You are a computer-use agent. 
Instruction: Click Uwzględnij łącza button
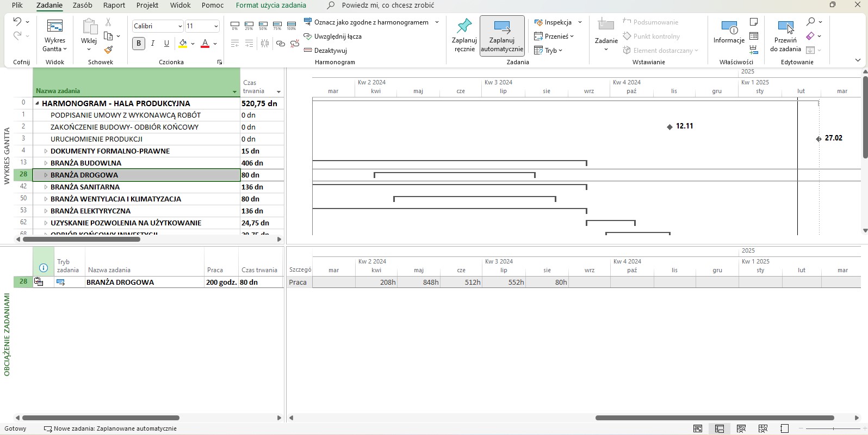(332, 36)
